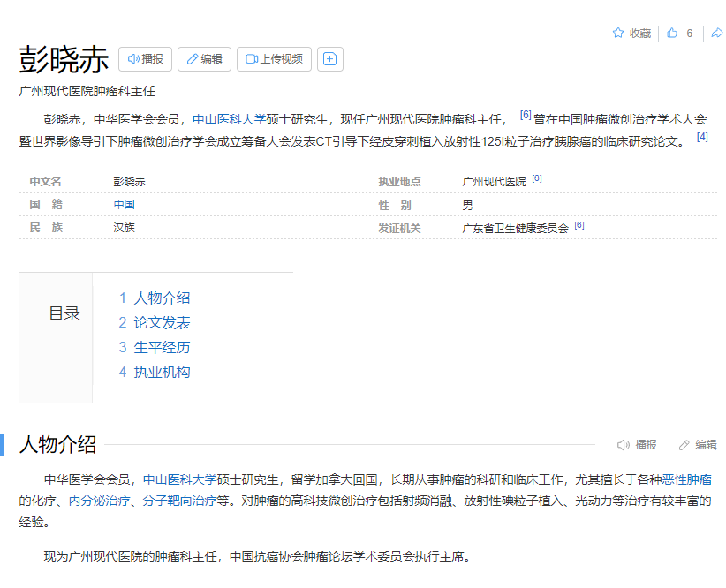Open reference [6] next to 广东省卫生健康委员会
Image resolution: width=726 pixels, height=588 pixels.
pos(579,225)
